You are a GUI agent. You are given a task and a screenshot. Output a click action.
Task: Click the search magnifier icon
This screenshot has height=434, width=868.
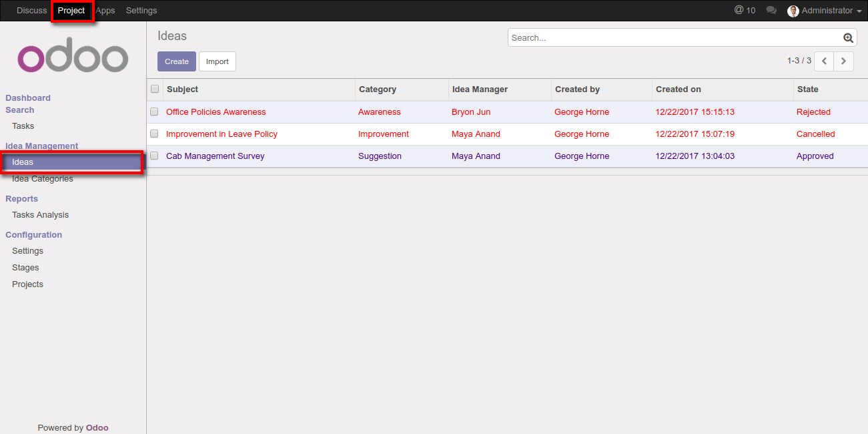[x=848, y=38]
